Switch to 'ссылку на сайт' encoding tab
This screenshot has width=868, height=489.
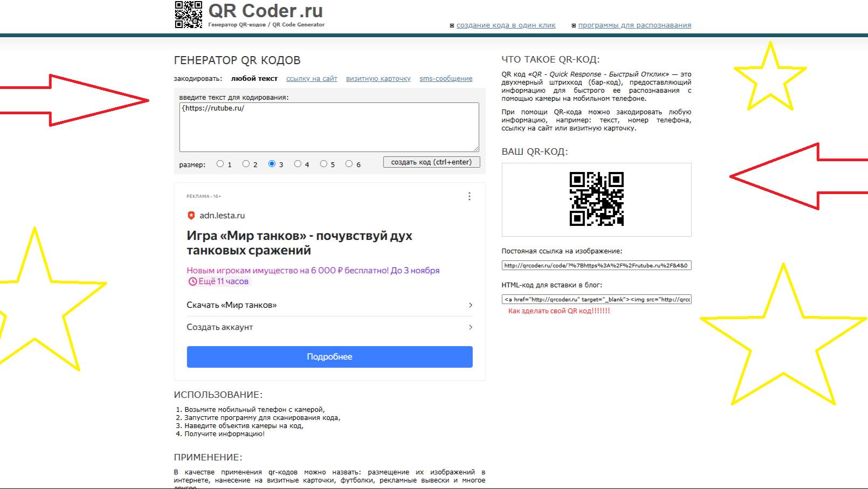(312, 79)
